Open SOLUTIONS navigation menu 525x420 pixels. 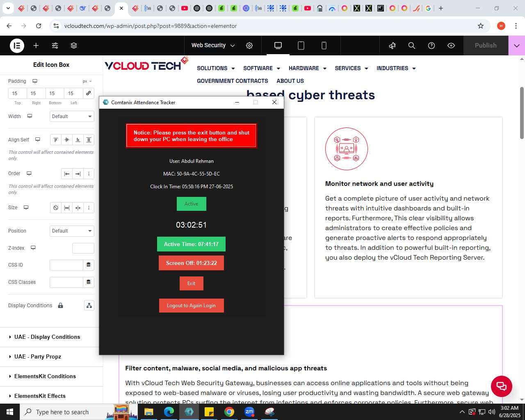[216, 68]
